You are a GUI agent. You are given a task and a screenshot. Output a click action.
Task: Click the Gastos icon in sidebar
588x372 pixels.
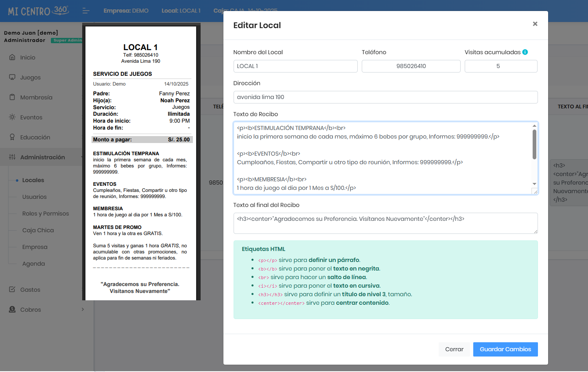(12, 290)
